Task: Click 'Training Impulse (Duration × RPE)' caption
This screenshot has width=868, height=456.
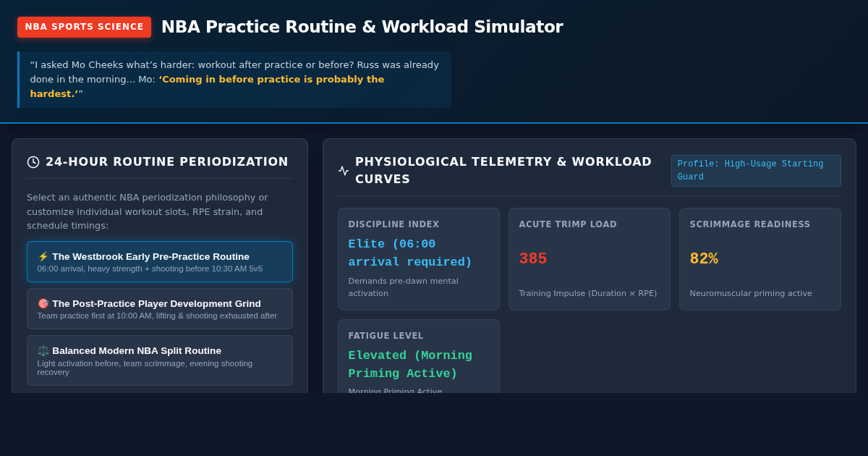Action: click(x=588, y=293)
